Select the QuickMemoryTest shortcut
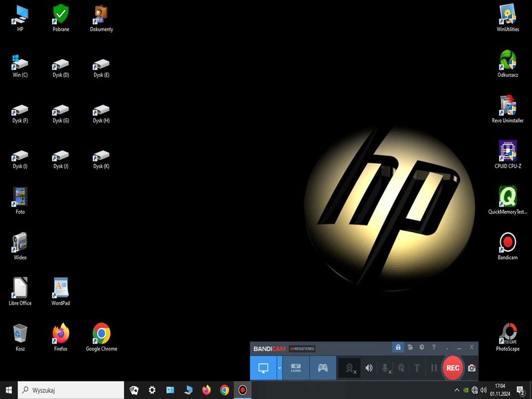532x399 pixels. [507, 201]
